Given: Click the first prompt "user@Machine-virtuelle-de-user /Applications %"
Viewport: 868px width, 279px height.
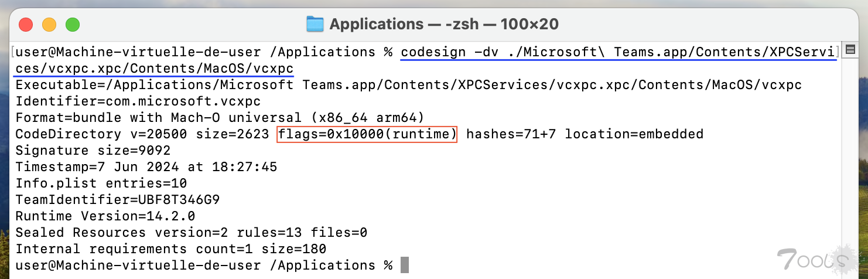Looking at the screenshot, I should tap(204, 52).
